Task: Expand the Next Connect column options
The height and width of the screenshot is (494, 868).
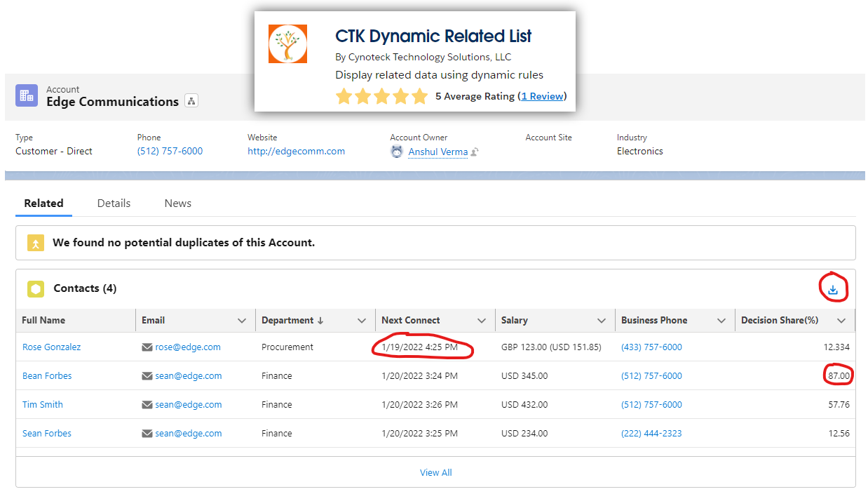Action: [x=482, y=321]
